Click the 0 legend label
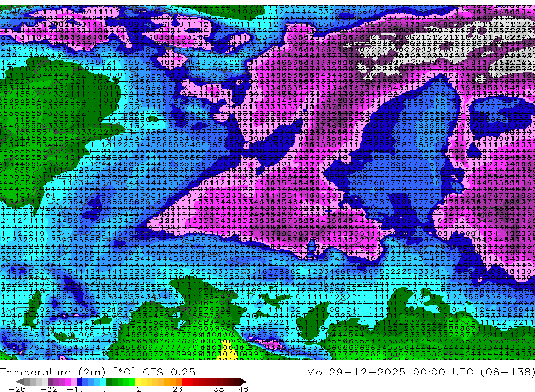Image resolution: width=535 pixels, height=392 pixels. click(104, 389)
